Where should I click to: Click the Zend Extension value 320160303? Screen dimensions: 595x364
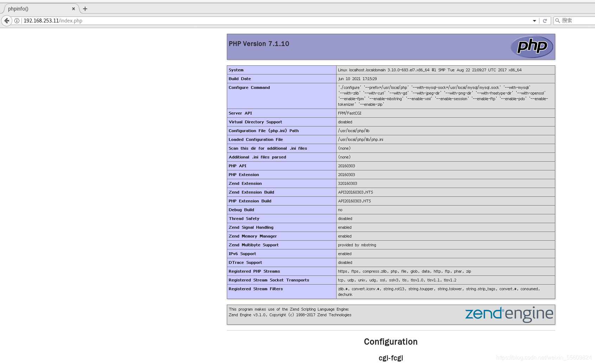click(347, 183)
